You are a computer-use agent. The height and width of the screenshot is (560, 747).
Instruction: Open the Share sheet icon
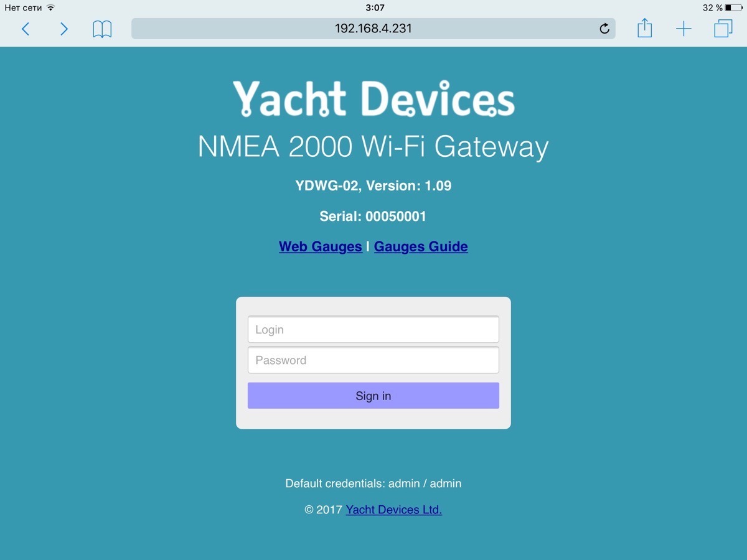click(x=645, y=28)
